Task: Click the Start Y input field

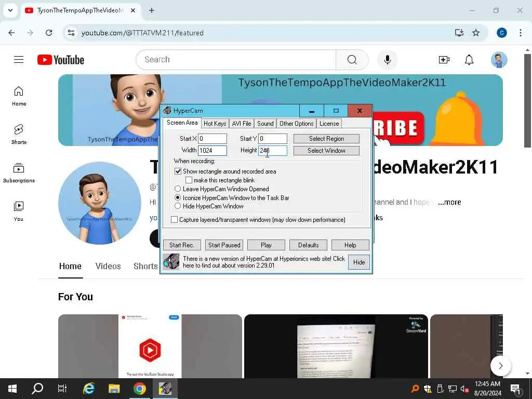Action: pos(272,139)
